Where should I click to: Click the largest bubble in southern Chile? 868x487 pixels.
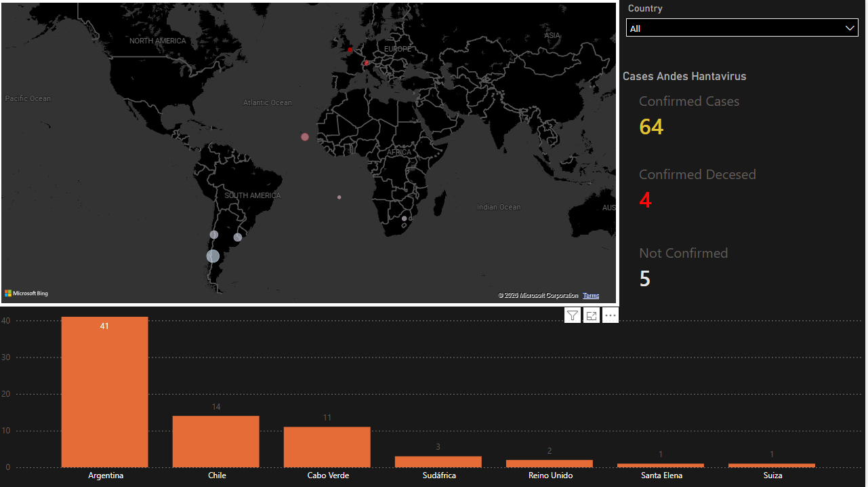click(213, 256)
